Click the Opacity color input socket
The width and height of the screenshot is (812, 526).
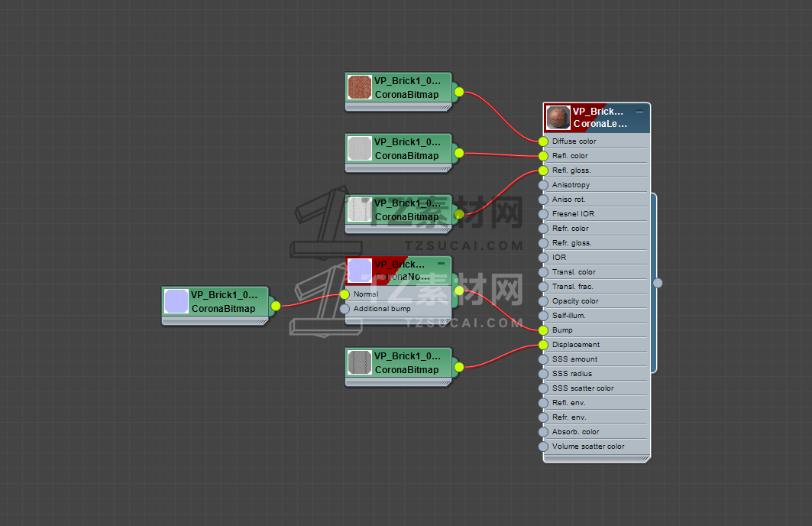tap(543, 301)
